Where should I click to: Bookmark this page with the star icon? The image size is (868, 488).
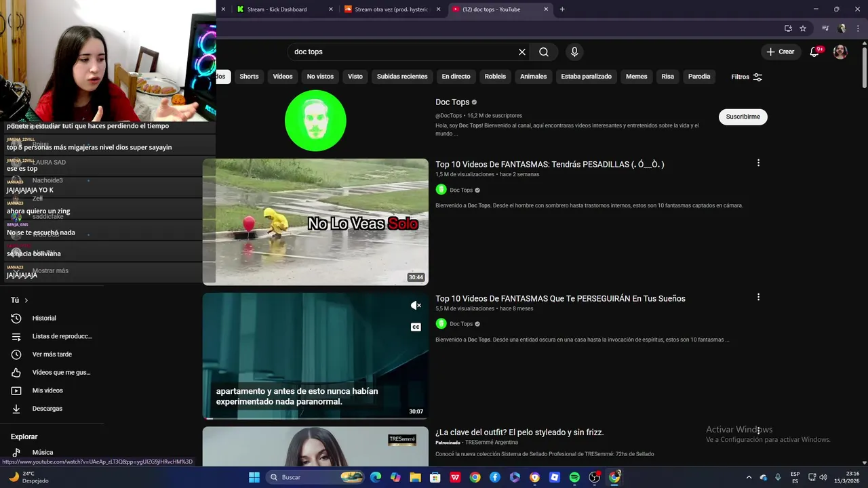[803, 28]
